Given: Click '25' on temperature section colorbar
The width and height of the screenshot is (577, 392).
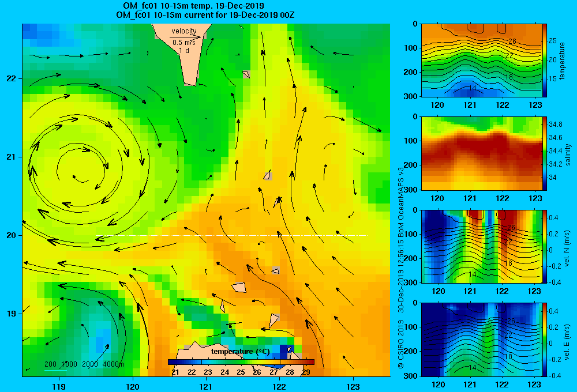Looking at the screenshot, I should coord(553,40).
